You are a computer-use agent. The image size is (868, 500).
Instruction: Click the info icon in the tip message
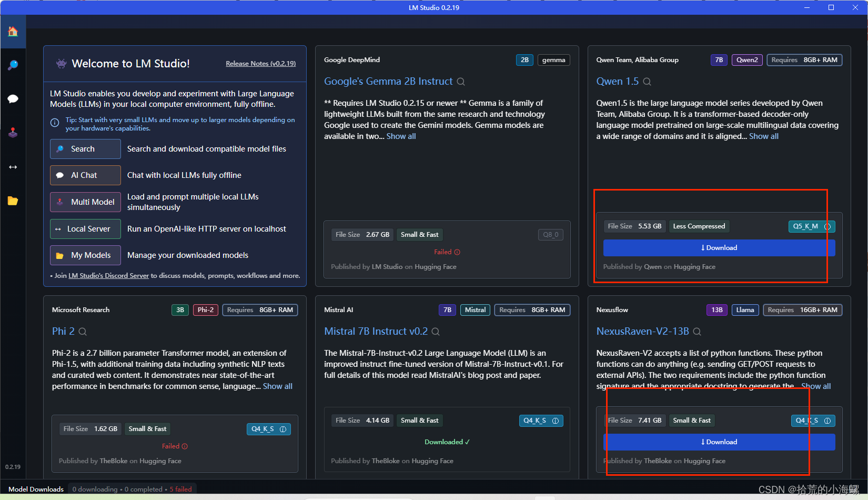tap(55, 123)
